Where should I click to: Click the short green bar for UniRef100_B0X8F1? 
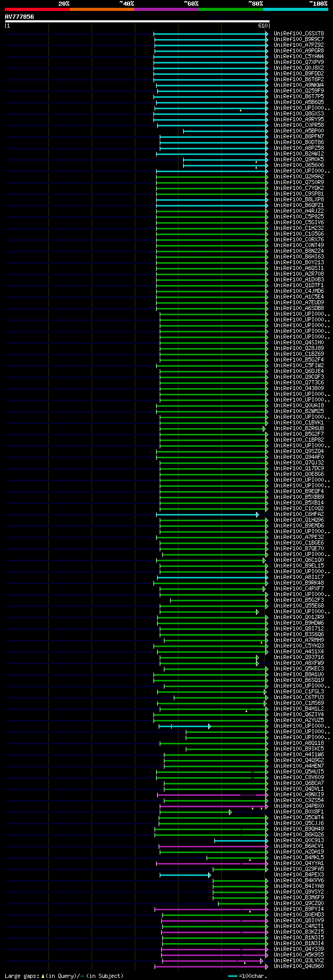click(x=195, y=811)
